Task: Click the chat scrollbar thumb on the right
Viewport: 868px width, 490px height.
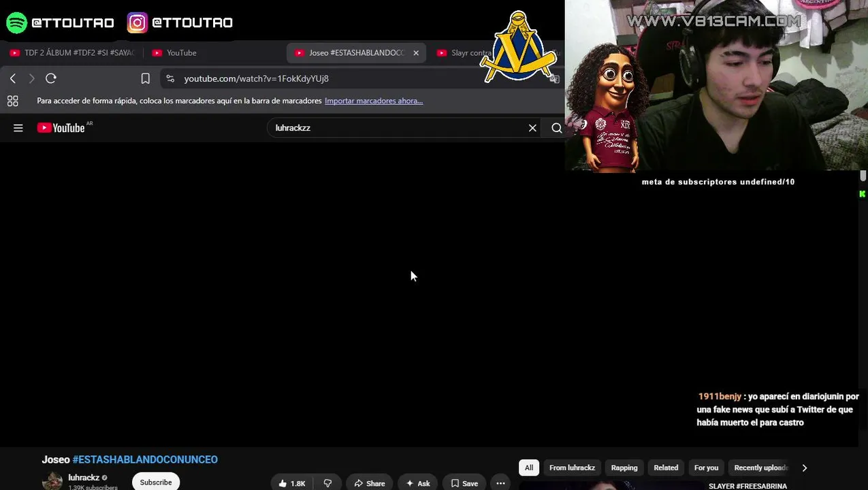Action: coord(863,176)
